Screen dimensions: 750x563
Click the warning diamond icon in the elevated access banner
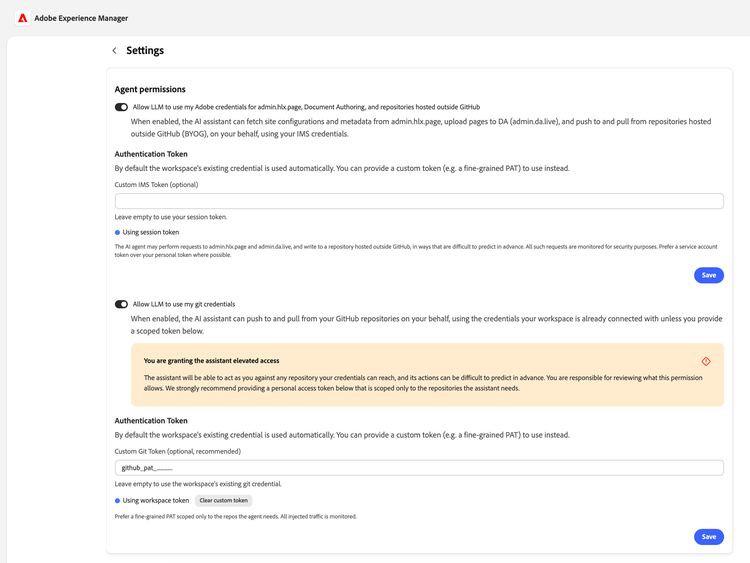pos(706,361)
